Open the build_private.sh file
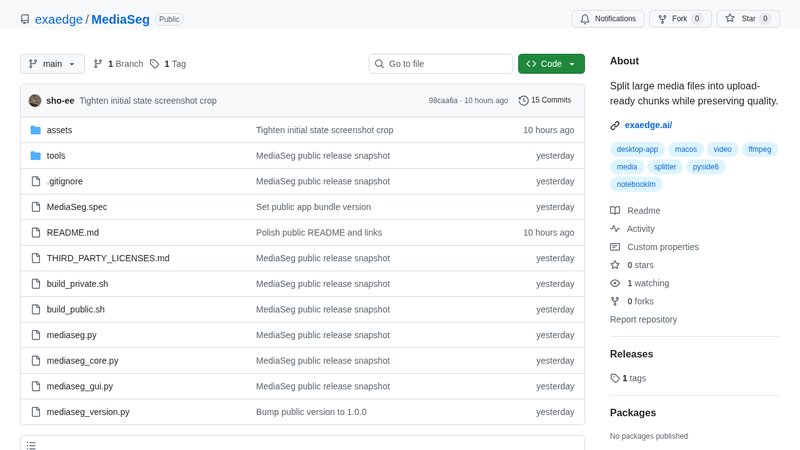Screen dimensions: 800x450 [77, 284]
